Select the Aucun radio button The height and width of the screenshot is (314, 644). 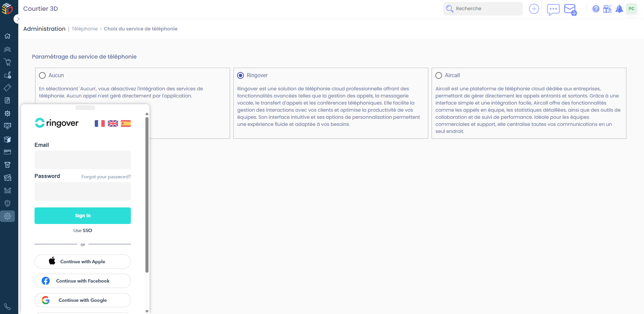click(42, 75)
